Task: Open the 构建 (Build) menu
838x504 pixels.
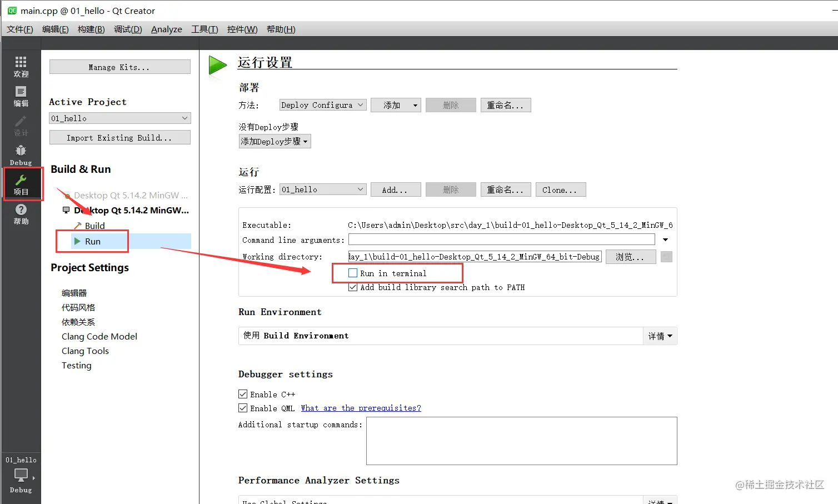Action: pyautogui.click(x=91, y=29)
